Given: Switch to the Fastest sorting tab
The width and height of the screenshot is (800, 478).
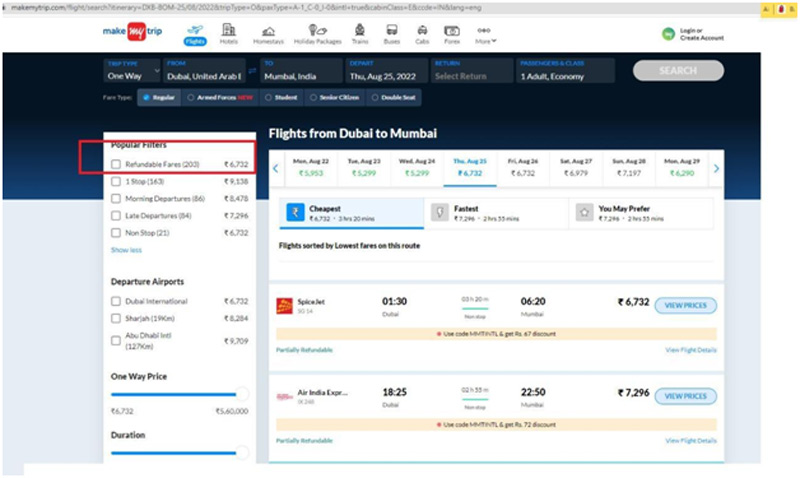Looking at the screenshot, I should (x=496, y=213).
